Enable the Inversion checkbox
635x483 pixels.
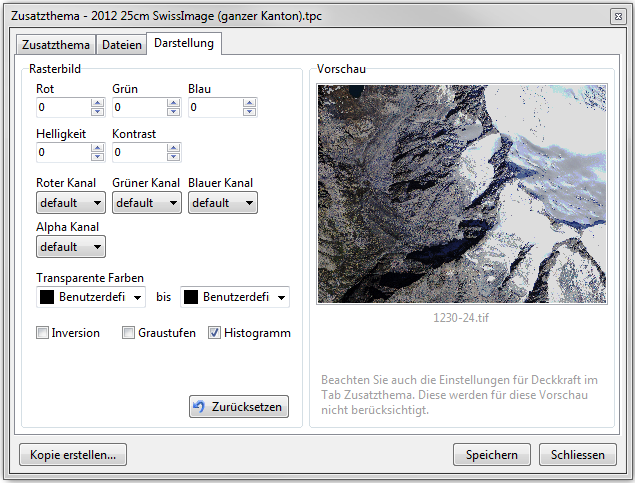click(43, 333)
